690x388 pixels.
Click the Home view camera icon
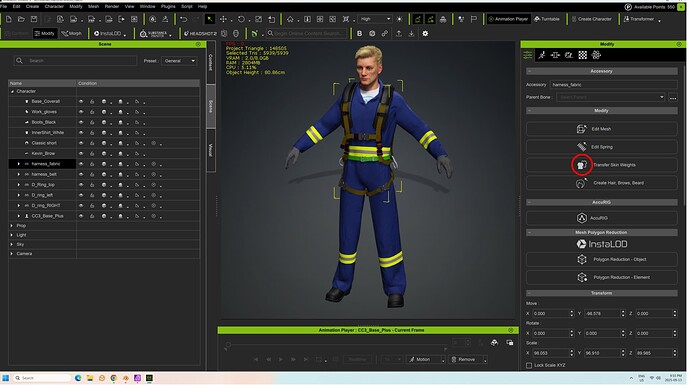pyautogui.click(x=290, y=19)
